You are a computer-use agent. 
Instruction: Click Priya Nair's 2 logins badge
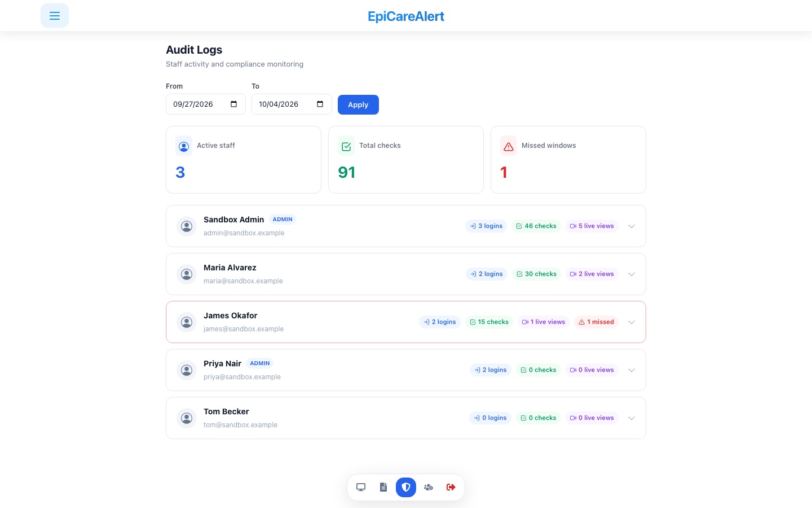pyautogui.click(x=491, y=370)
